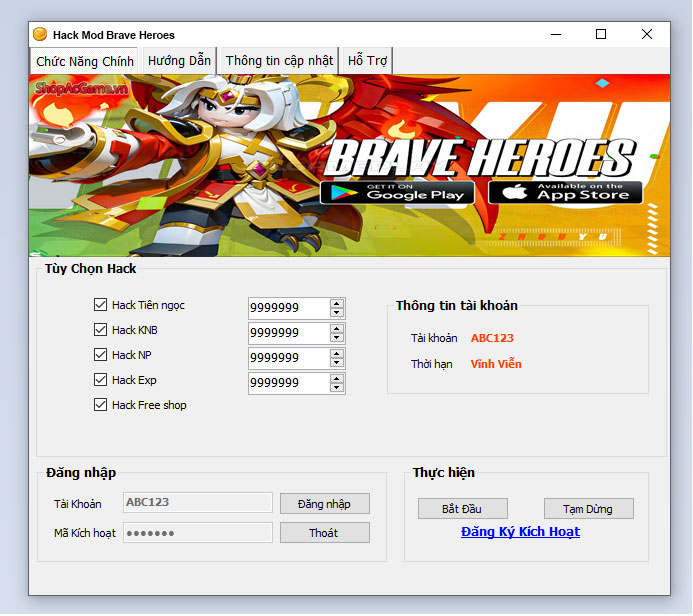
Task: Increase the Hack KNB value with up arrow
Action: (336, 329)
